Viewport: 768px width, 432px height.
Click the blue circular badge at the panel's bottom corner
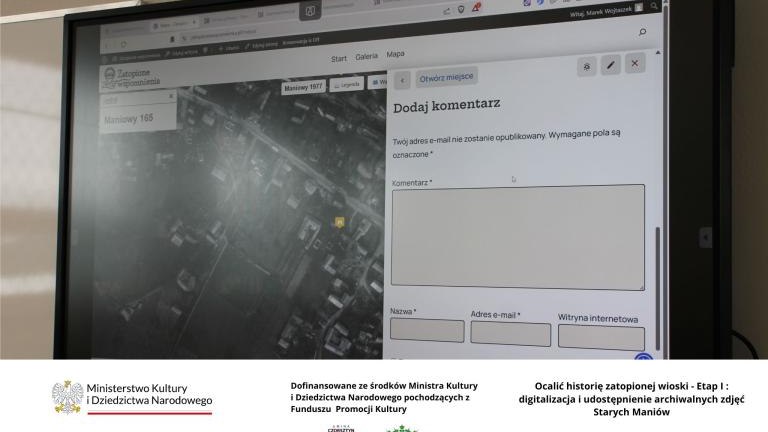click(x=644, y=357)
